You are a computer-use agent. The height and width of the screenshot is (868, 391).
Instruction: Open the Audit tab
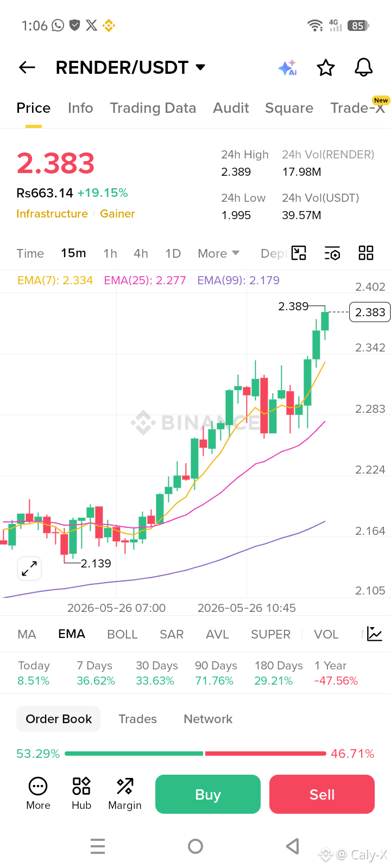pos(231,108)
